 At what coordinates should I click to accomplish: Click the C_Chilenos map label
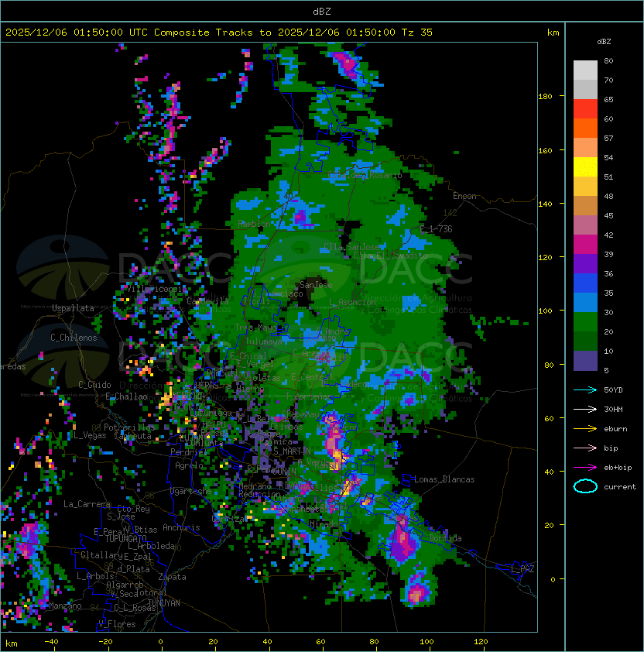click(74, 338)
